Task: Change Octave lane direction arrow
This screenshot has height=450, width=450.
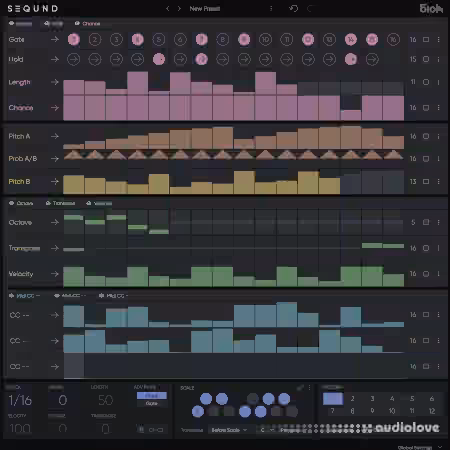Action: (x=55, y=222)
